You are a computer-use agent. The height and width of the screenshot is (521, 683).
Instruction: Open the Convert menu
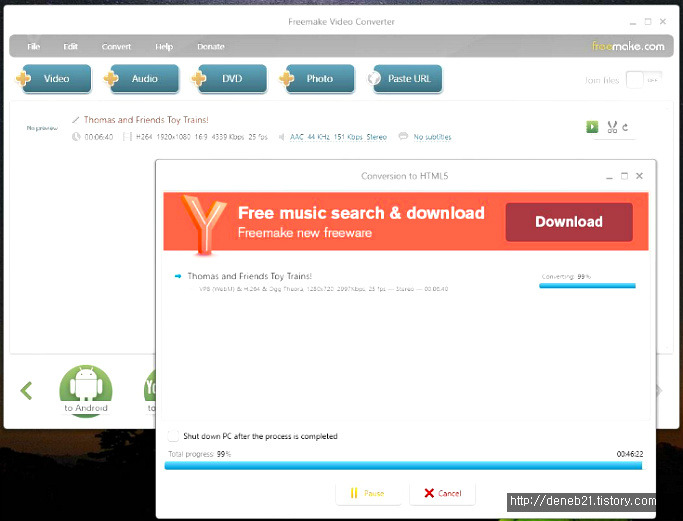tap(116, 46)
